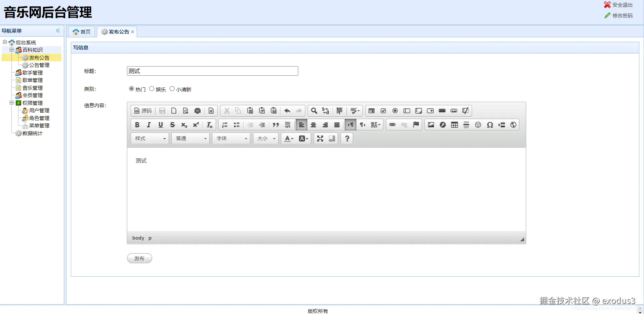Image resolution: width=644 pixels, height=314 pixels.
Task: Apply underline formatting
Action: point(161,125)
